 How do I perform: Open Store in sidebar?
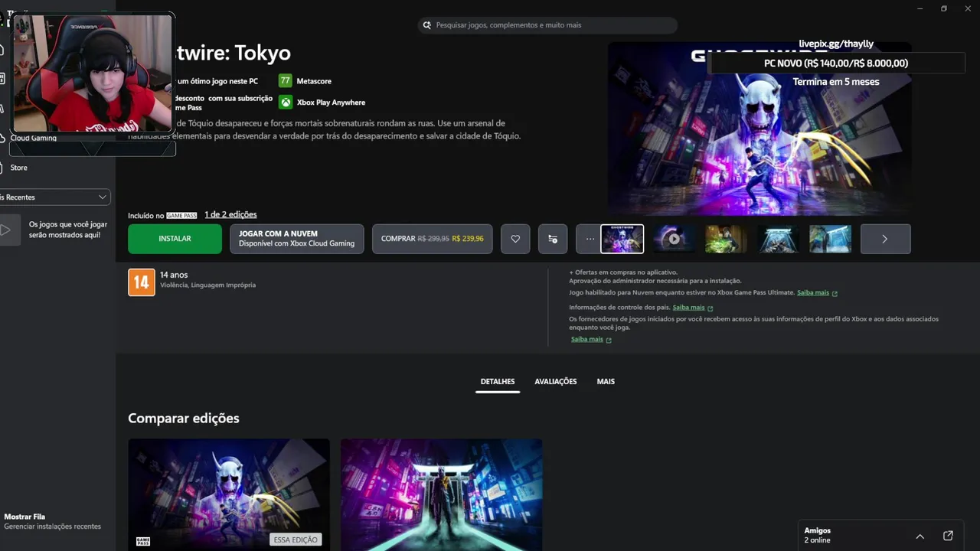[x=18, y=168]
